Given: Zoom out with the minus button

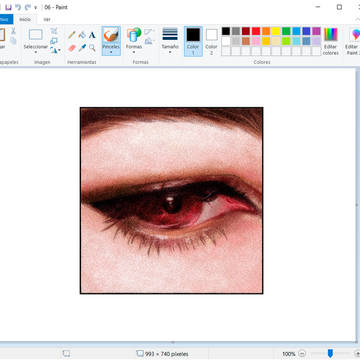Looking at the screenshot, I should click(302, 353).
